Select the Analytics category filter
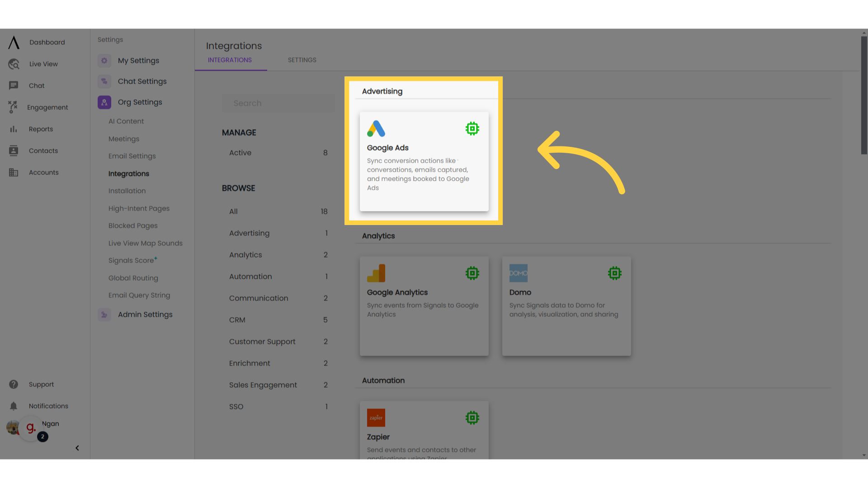868x488 pixels. (x=278, y=255)
